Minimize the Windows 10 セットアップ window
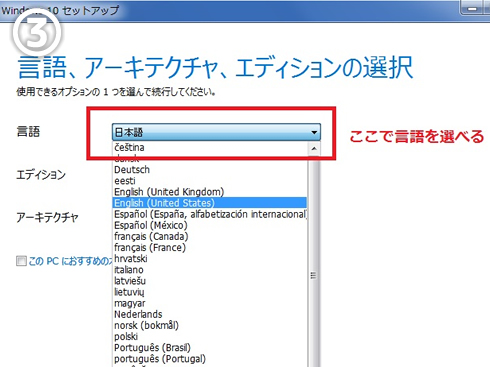490x367 pixels. coord(472,9)
